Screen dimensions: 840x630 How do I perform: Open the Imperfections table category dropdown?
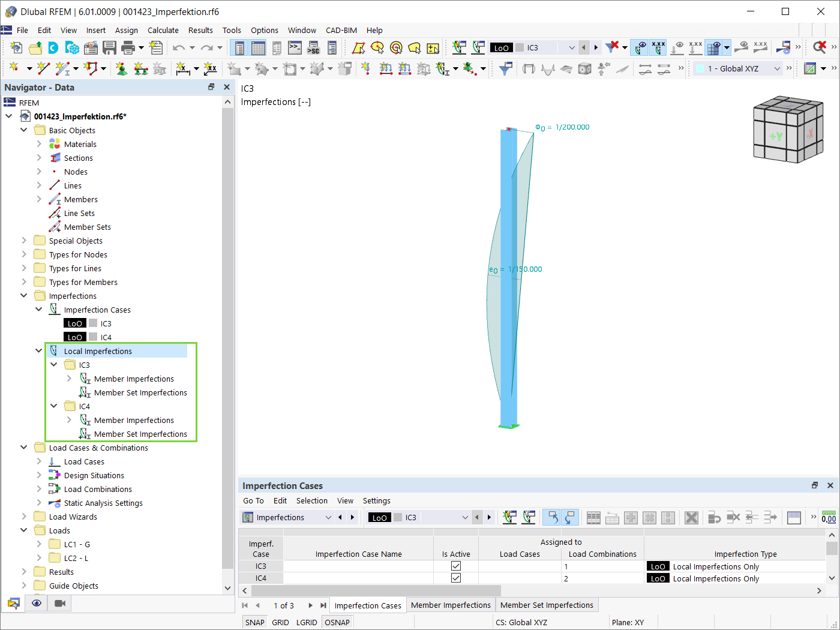(x=328, y=517)
